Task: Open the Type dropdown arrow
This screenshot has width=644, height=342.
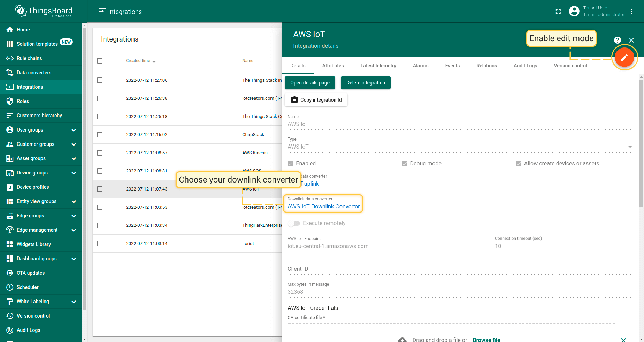Action: coord(630,147)
